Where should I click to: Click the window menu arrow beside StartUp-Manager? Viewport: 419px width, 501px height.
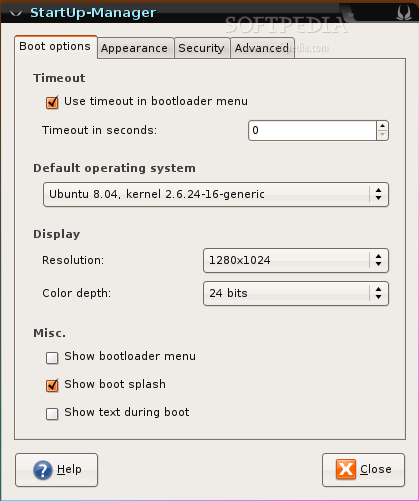coord(16,13)
